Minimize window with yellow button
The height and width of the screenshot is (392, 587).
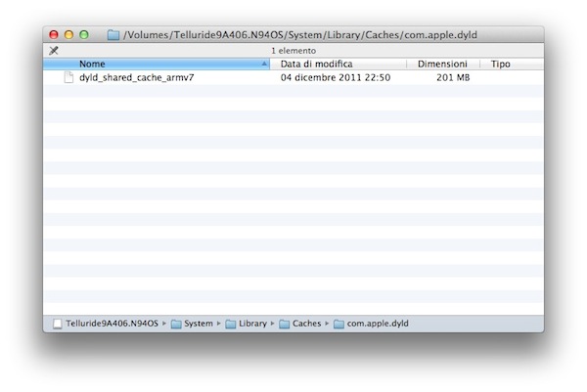click(x=68, y=35)
